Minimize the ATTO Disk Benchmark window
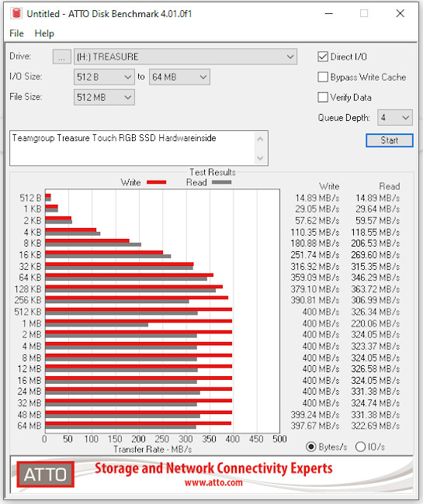 [329, 13]
